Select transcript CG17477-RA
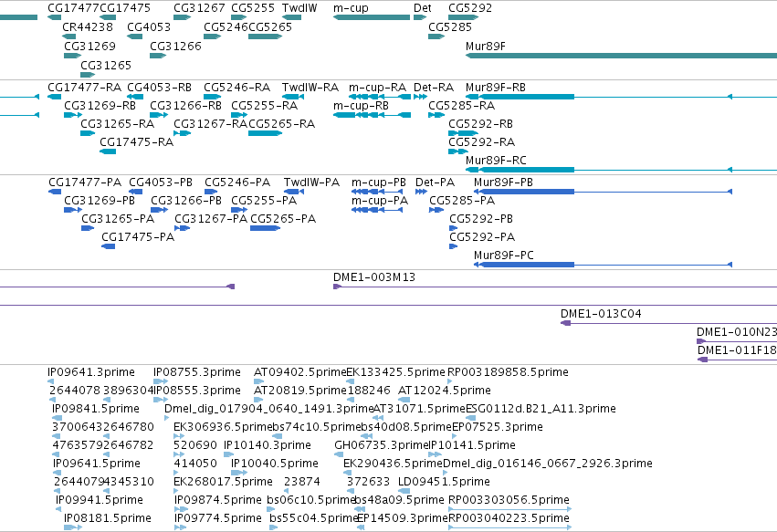 click(x=84, y=88)
